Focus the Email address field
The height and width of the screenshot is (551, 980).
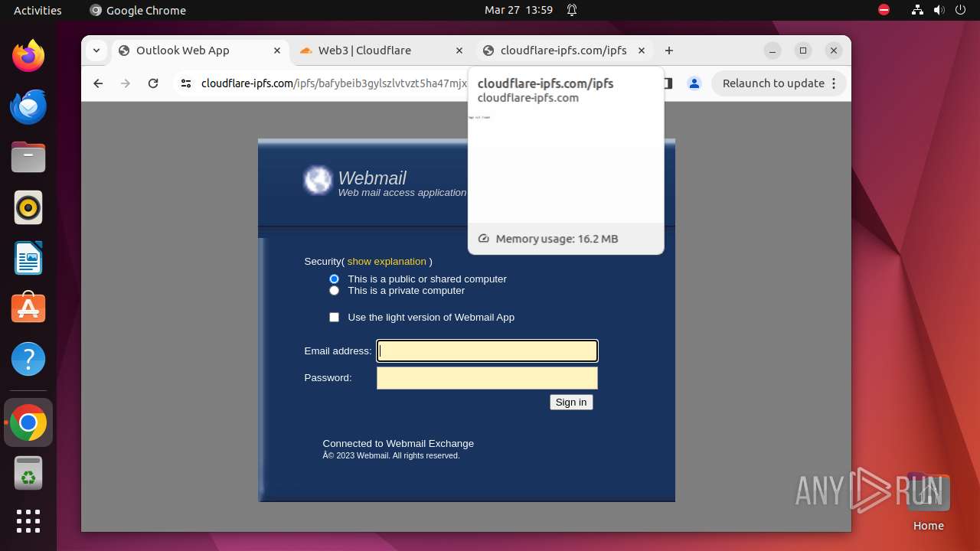point(487,351)
